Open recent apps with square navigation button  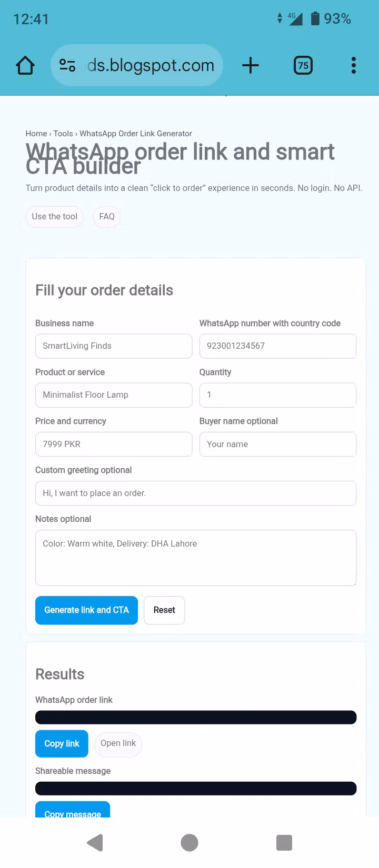(284, 842)
